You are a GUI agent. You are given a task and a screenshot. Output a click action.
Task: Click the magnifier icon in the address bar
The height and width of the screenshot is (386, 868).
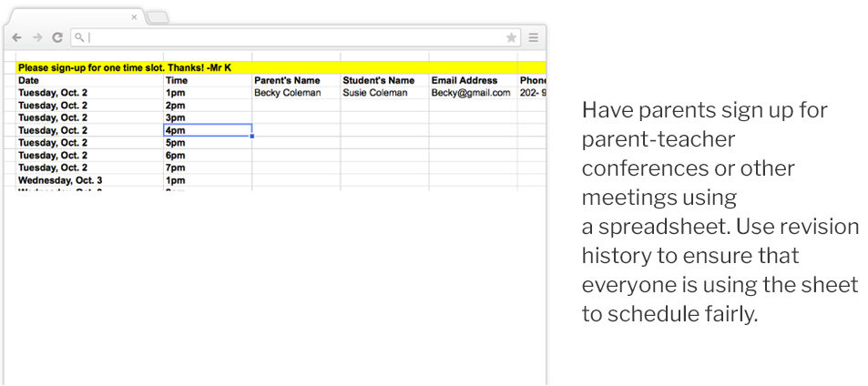[80, 38]
